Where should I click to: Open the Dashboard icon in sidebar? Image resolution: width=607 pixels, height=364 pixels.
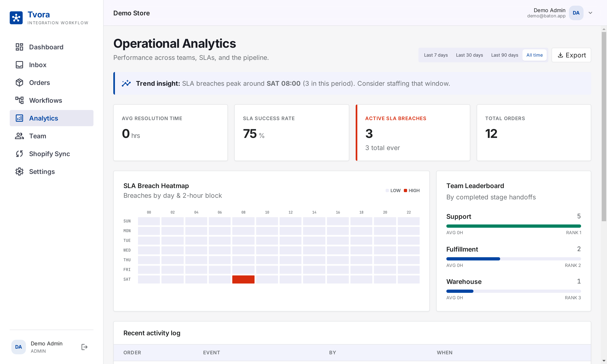click(x=19, y=47)
